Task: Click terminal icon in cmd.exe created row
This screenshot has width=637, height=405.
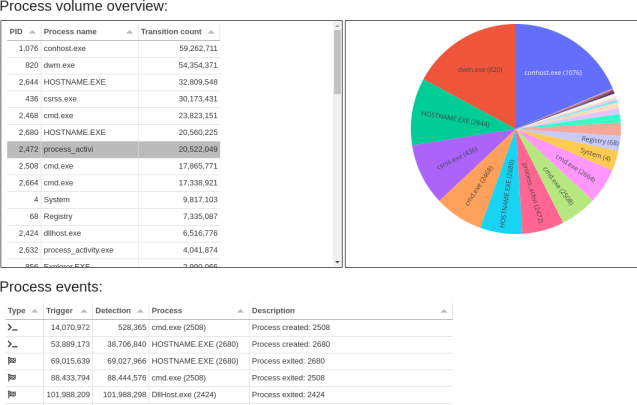Action: [x=12, y=327]
